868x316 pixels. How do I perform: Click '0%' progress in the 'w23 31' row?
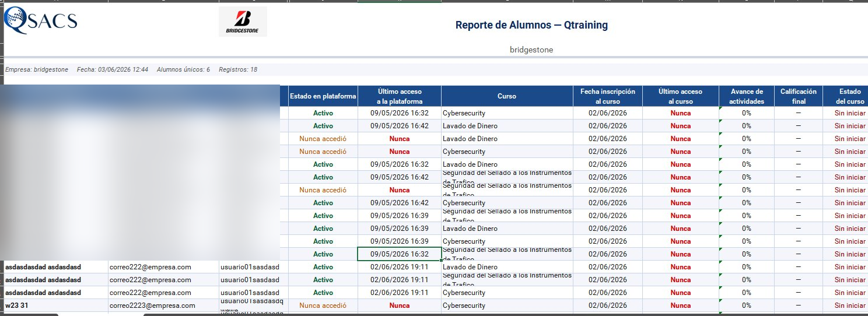click(x=746, y=306)
